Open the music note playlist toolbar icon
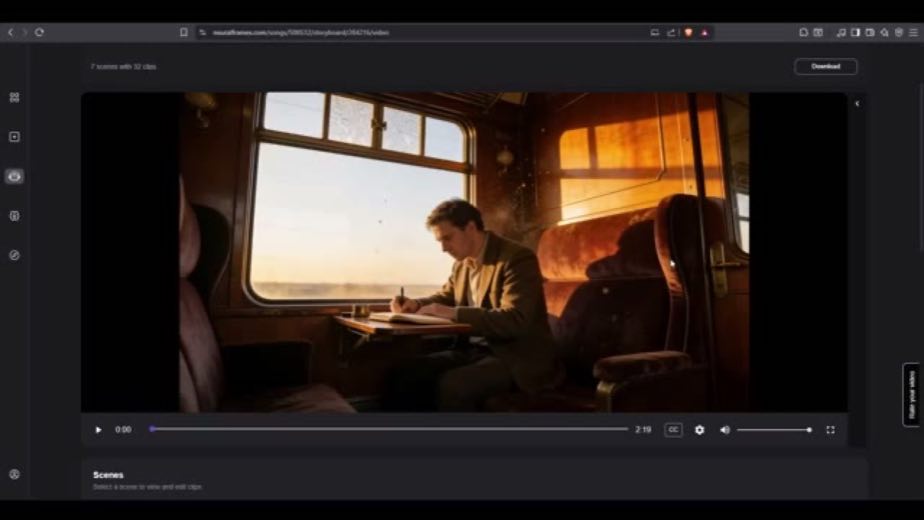The height and width of the screenshot is (520, 924). click(x=841, y=32)
